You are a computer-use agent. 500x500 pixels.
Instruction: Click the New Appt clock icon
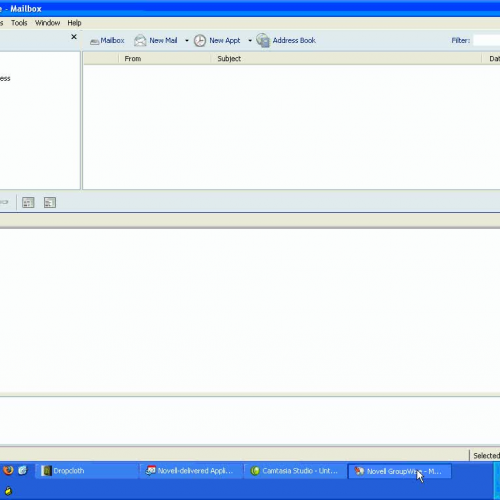(x=200, y=41)
